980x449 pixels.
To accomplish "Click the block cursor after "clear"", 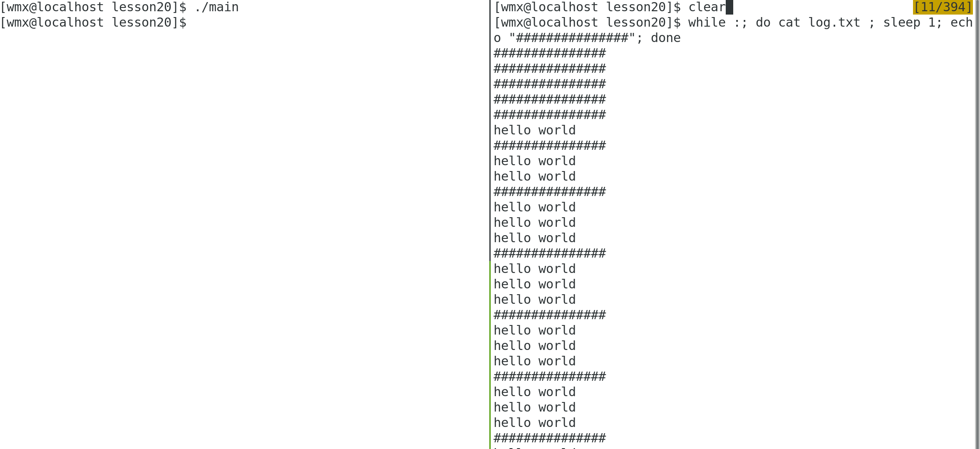I will tap(729, 7).
